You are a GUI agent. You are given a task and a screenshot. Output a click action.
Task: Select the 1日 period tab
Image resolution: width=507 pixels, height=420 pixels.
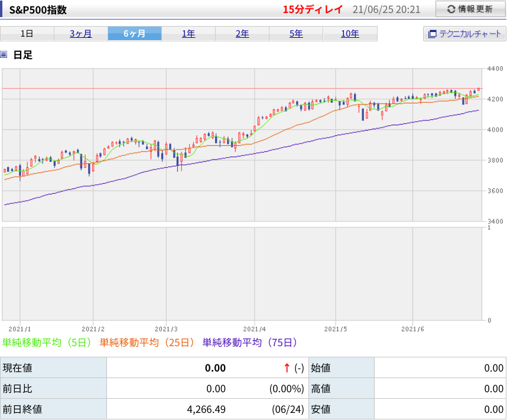(27, 34)
